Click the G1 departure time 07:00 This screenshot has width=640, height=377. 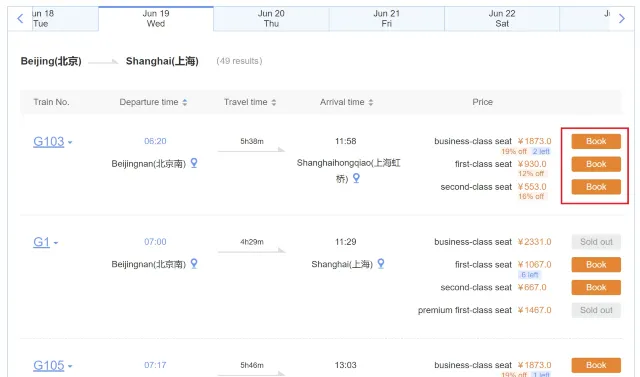(x=155, y=242)
